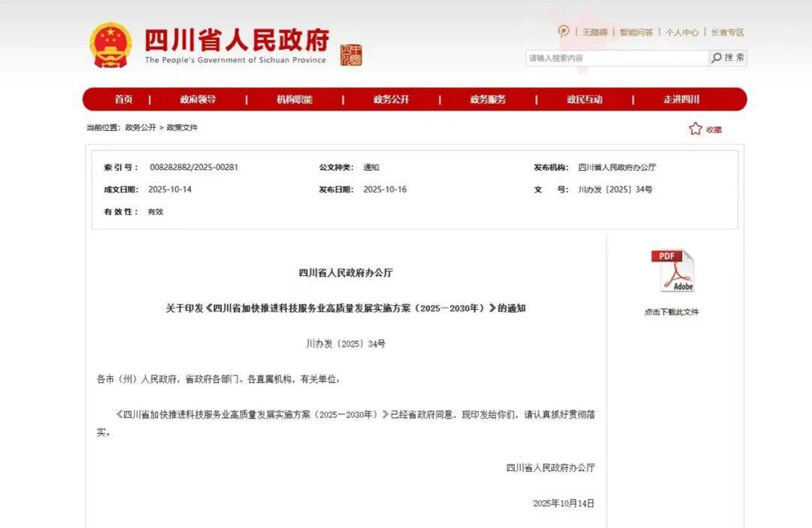812x528 pixels.
Task: Go to 个人中心 in top links
Action: 682,32
